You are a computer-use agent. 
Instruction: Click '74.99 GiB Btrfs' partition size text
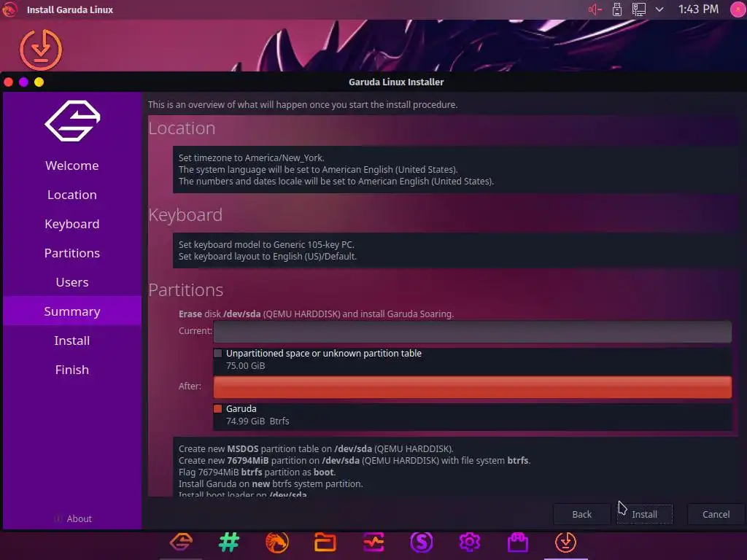point(258,421)
